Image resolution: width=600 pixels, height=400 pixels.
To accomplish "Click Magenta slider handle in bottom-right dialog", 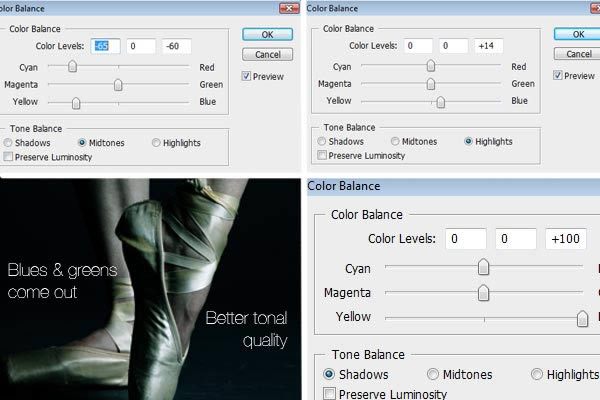I will [483, 293].
